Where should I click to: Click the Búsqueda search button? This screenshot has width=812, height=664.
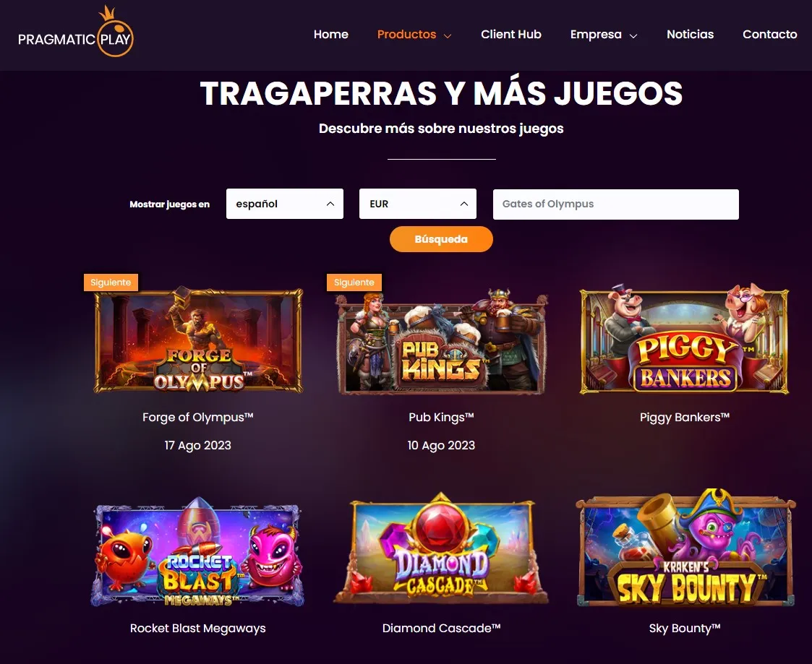(441, 239)
